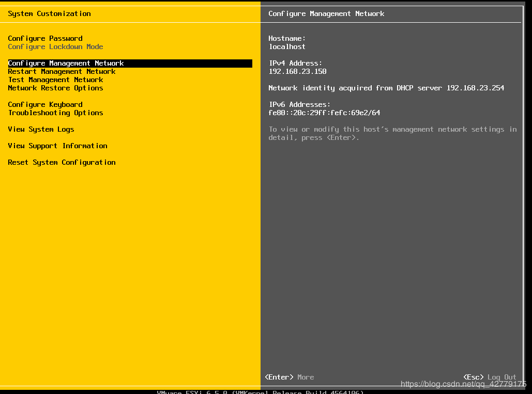Click the fe80 IPv6 address value
The width and height of the screenshot is (532, 394).
[324, 113]
